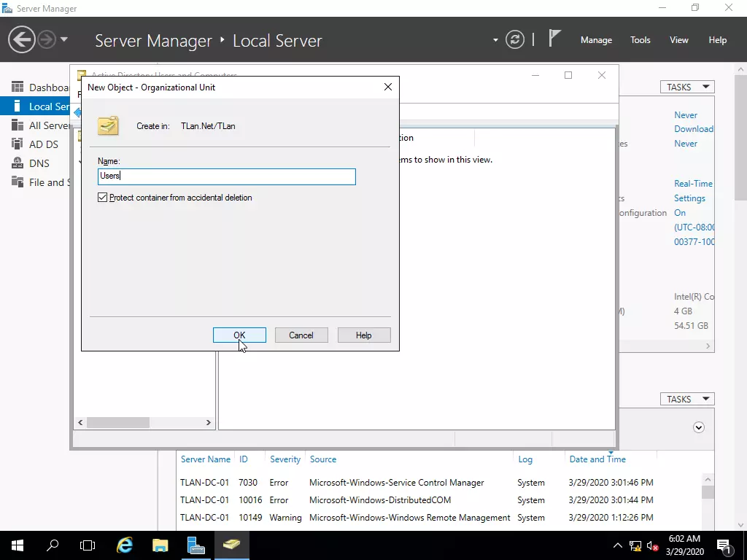This screenshot has width=747, height=560.
Task: Sort events by ID column
Action: (x=244, y=459)
